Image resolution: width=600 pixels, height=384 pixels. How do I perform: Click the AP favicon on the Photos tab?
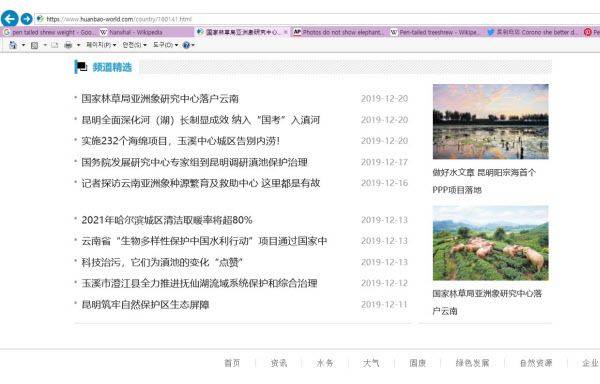[297, 32]
